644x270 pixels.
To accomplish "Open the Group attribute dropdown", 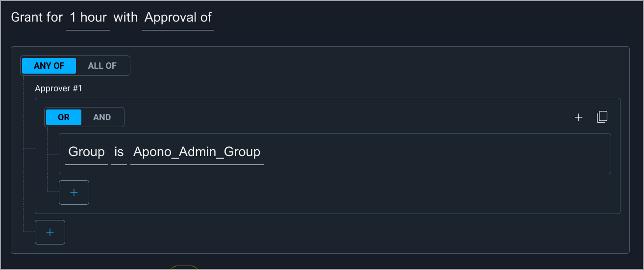I will click(x=86, y=152).
